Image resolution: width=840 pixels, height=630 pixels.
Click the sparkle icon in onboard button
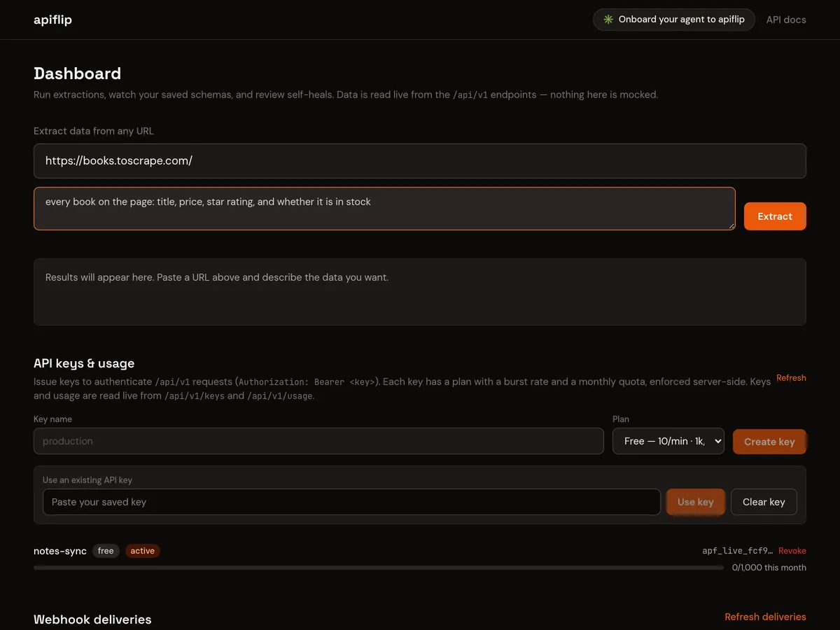(608, 20)
